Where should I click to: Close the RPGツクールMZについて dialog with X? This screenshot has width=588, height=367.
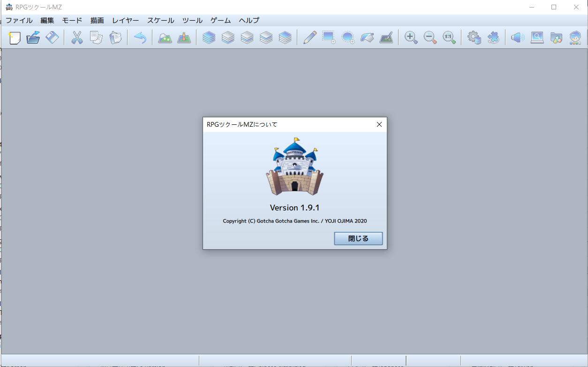pyautogui.click(x=379, y=124)
